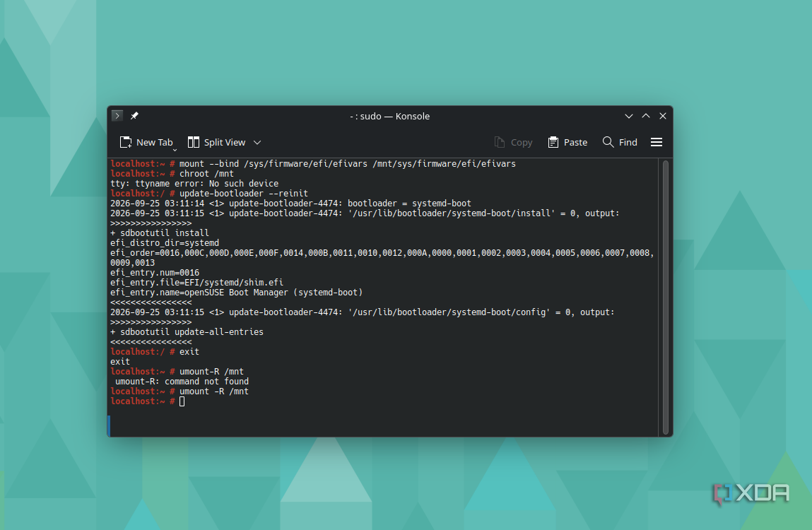The width and height of the screenshot is (812, 530).
Task: Click the Split View button
Action: (x=216, y=143)
